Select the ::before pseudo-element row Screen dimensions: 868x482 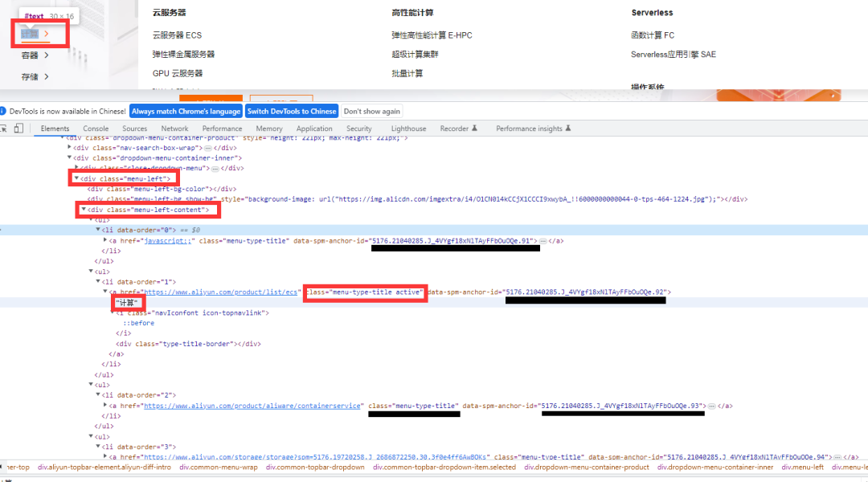pyautogui.click(x=138, y=323)
